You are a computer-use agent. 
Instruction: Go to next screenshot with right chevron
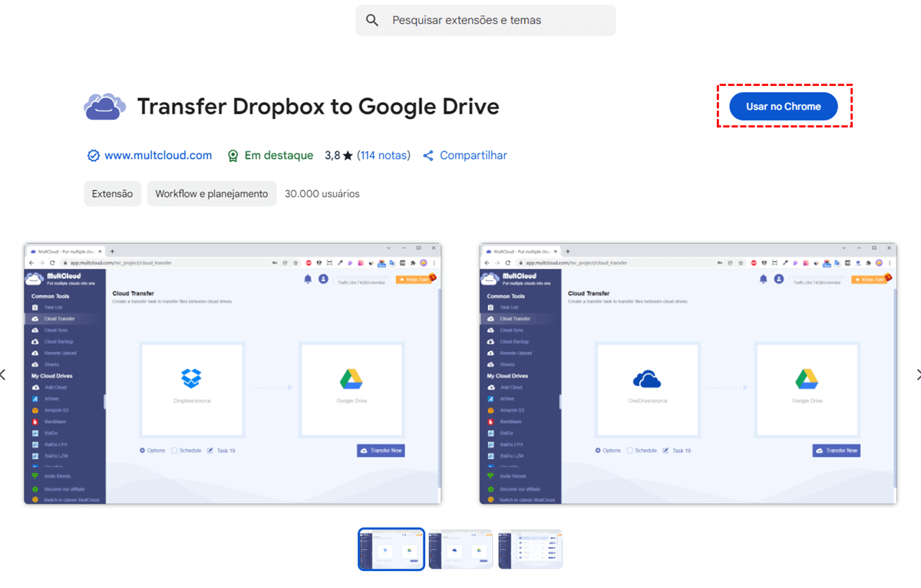point(918,375)
